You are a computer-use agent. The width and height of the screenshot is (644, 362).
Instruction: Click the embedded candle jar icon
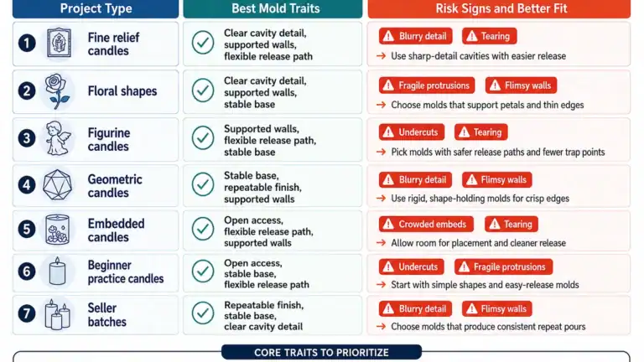(57, 230)
